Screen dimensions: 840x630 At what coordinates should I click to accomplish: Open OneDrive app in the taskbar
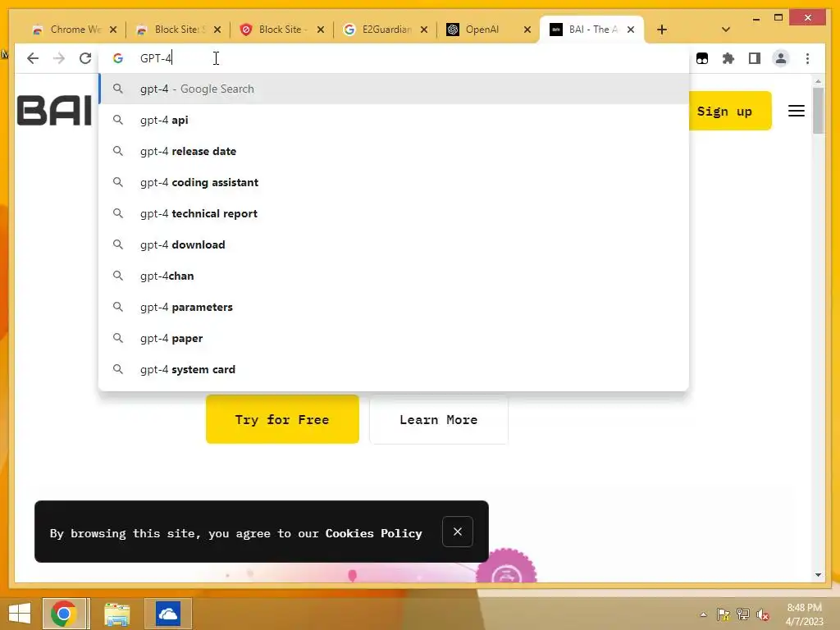(x=167, y=614)
